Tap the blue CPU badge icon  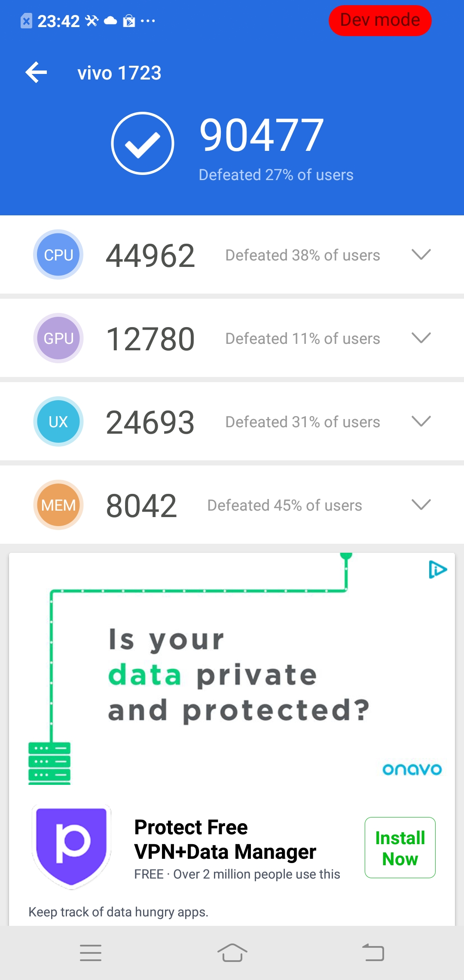click(58, 254)
